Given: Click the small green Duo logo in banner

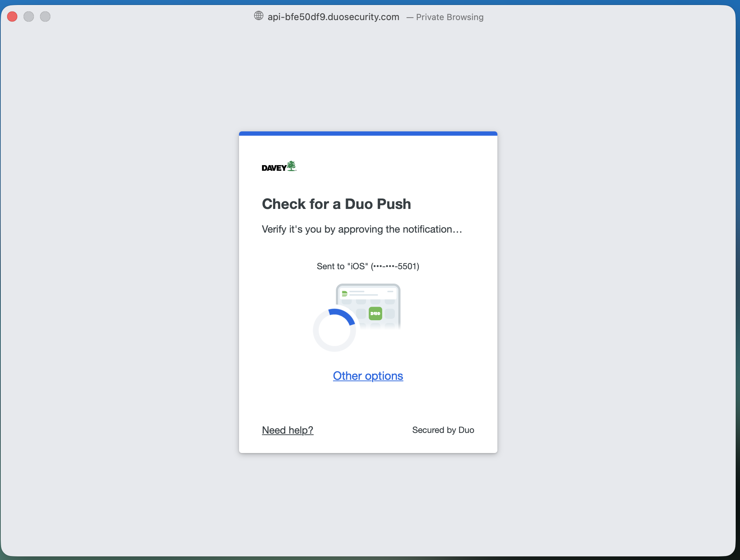Looking at the screenshot, I should [x=345, y=294].
